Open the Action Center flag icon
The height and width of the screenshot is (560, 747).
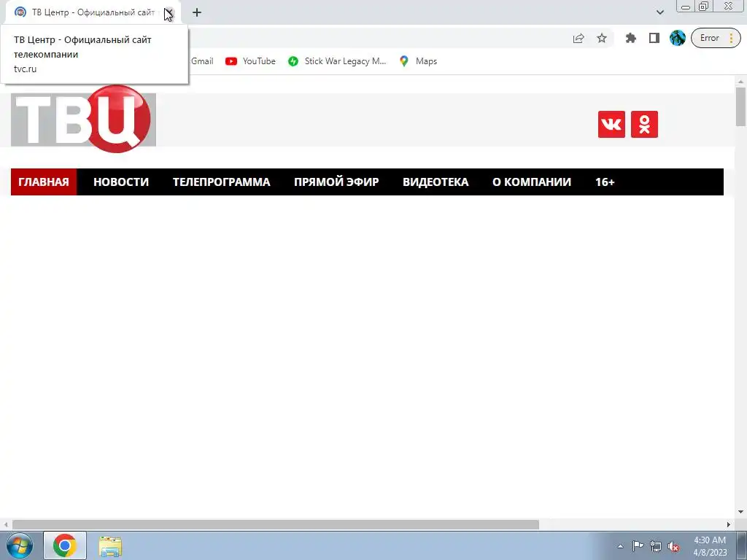point(638,545)
